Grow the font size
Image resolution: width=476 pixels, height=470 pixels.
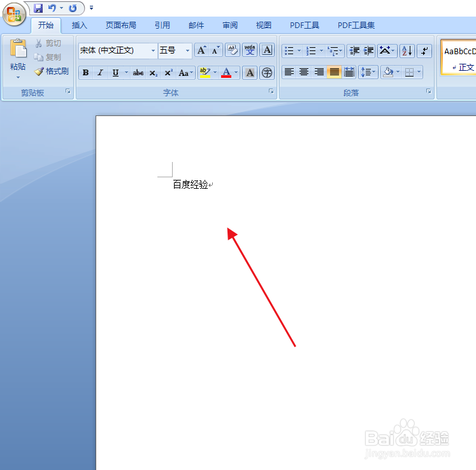[201, 50]
